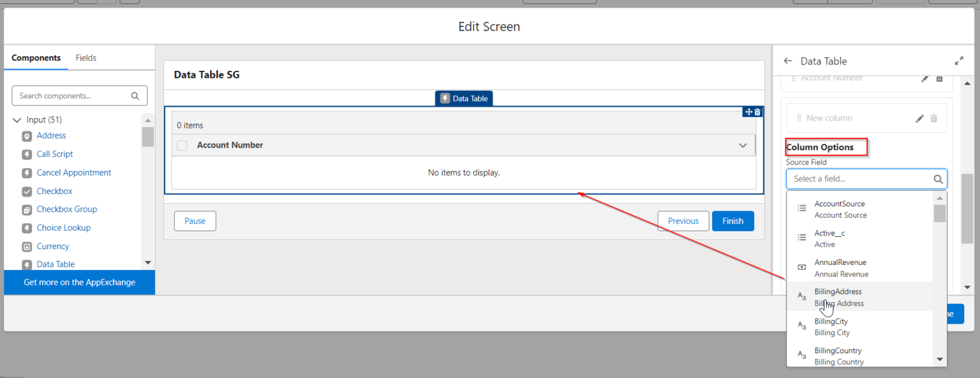Open the Account Number column dropdown
The image size is (980, 378).
[x=743, y=145]
